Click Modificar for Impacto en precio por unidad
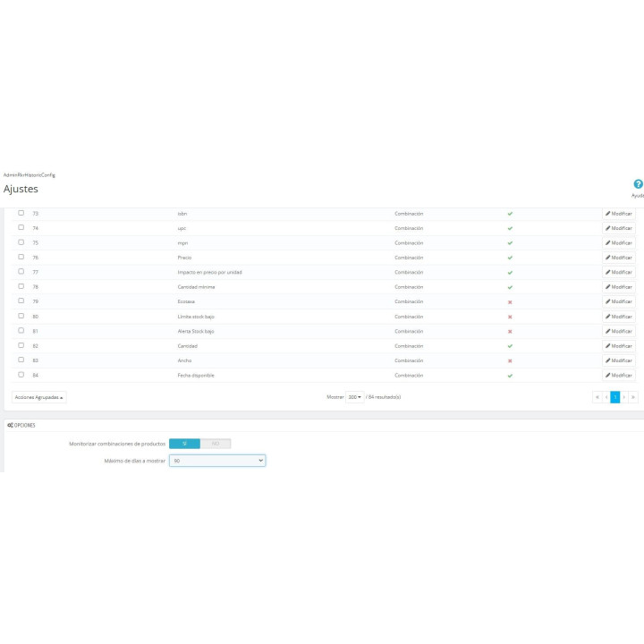Viewport: 644px width, 644px height. tap(619, 272)
